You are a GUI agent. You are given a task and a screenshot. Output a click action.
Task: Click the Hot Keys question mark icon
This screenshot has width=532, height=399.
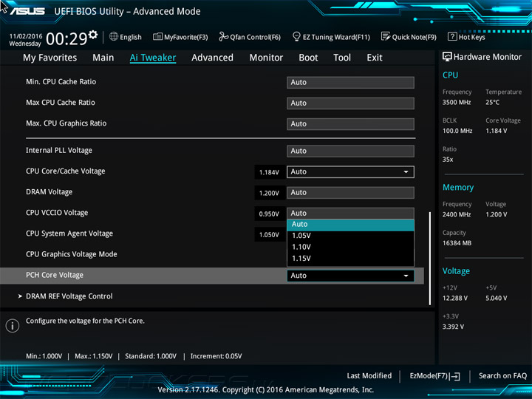tap(452, 36)
